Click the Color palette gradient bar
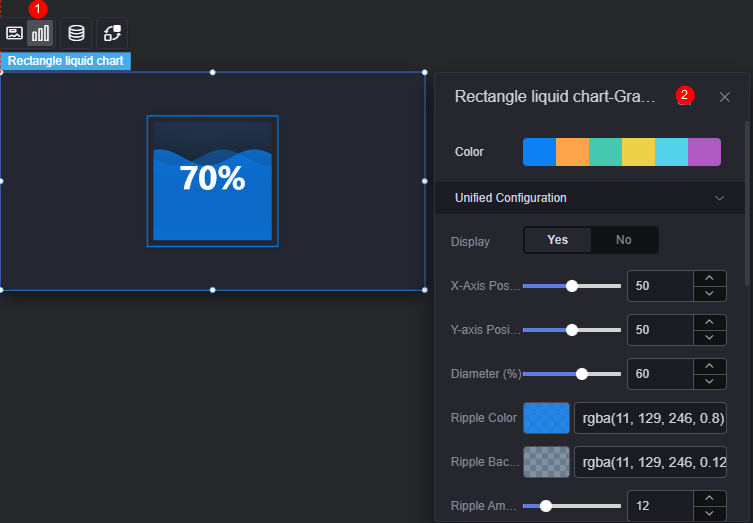Viewport: 753px width, 523px height. click(x=621, y=152)
